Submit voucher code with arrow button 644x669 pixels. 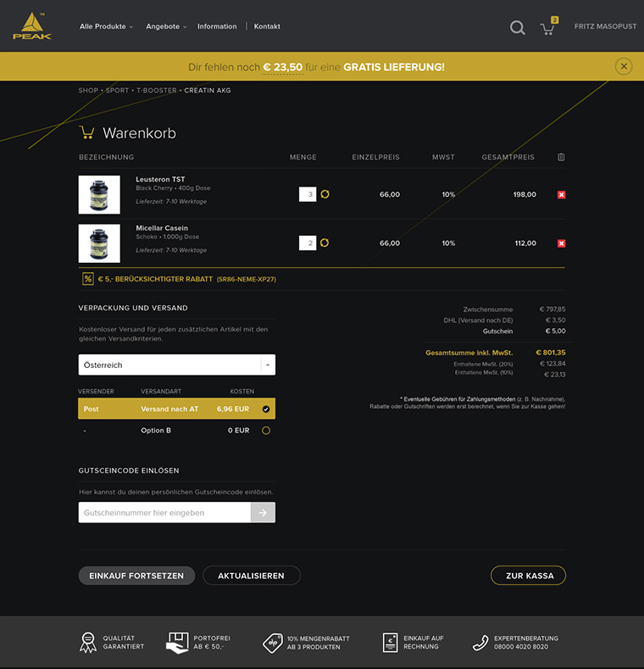click(263, 512)
